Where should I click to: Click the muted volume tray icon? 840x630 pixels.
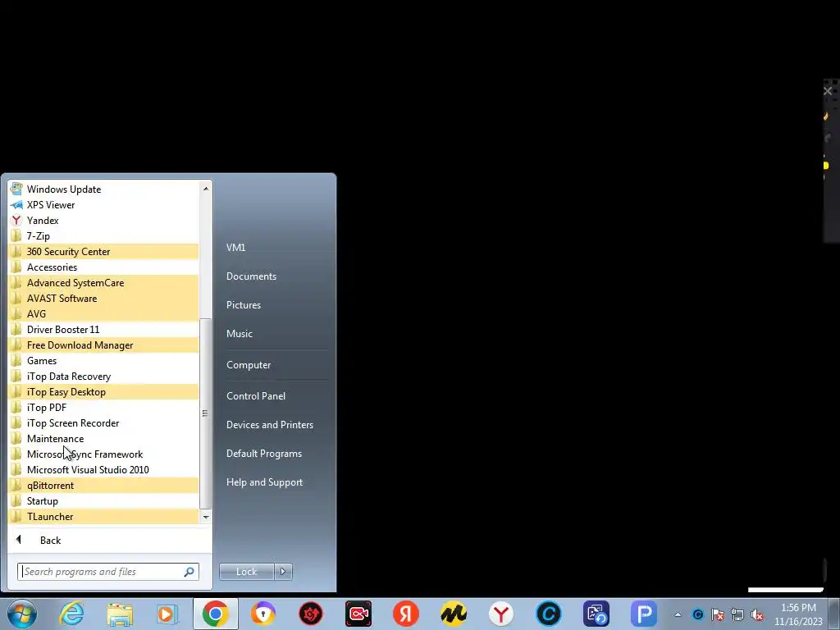(x=757, y=614)
